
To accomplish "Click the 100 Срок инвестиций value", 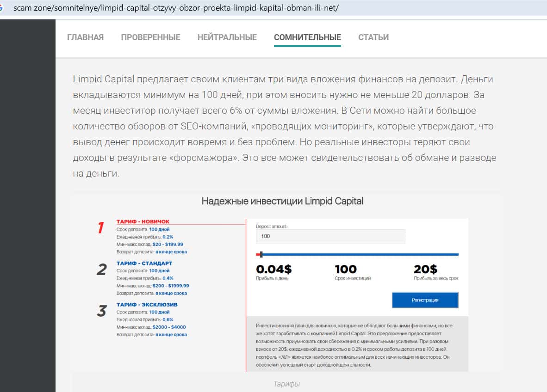I will click(345, 269).
